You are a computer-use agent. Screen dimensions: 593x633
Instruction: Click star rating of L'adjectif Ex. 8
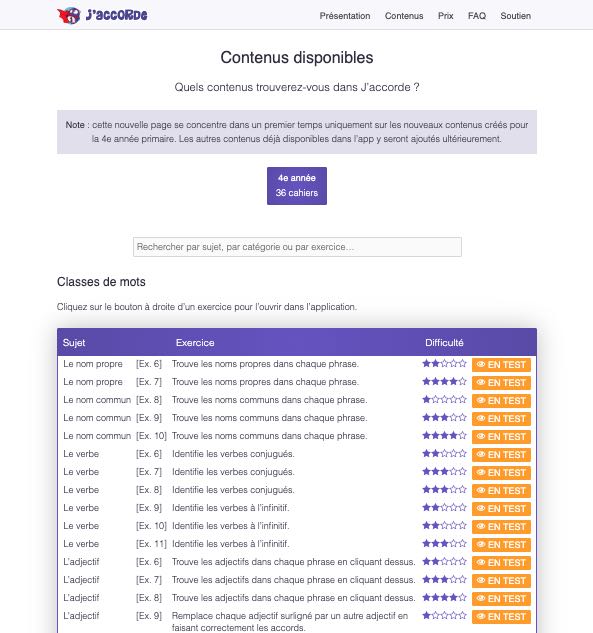pyautogui.click(x=444, y=597)
